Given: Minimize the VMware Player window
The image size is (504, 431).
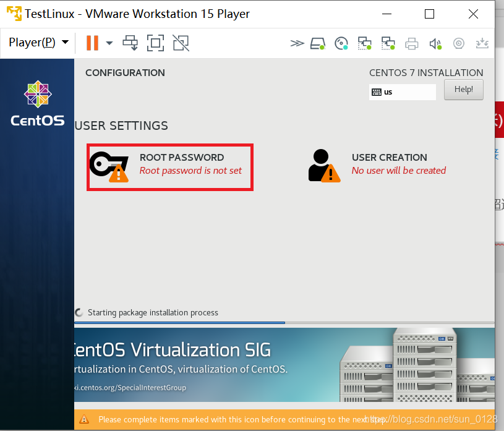Looking at the screenshot, I should coord(387,14).
